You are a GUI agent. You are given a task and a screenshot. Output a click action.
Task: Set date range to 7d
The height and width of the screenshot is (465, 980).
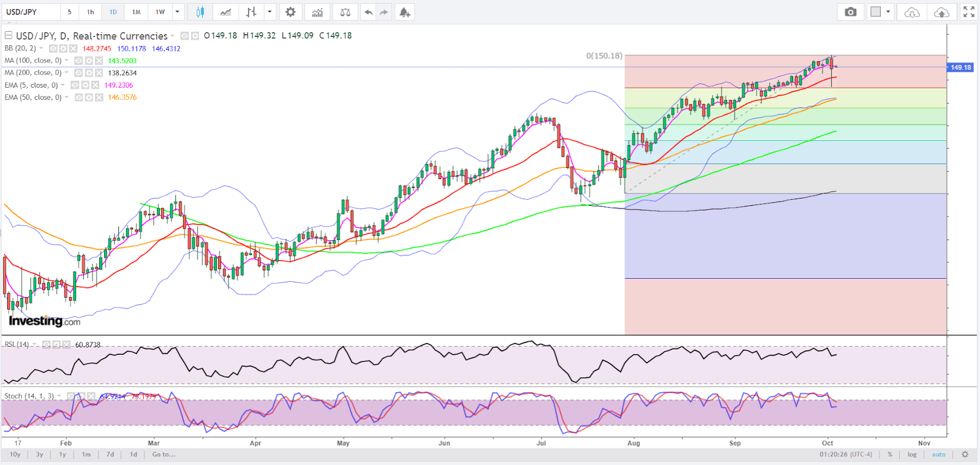pos(110,455)
